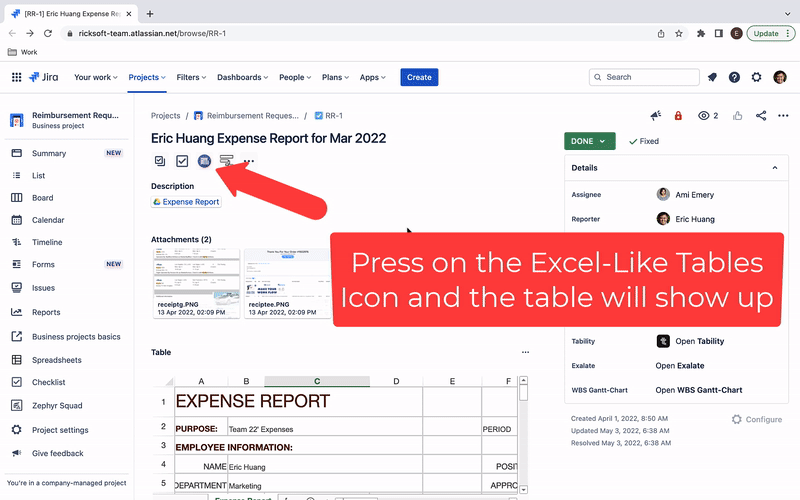The image size is (800, 500).
Task: Expand People dropdown menu
Action: coord(295,77)
